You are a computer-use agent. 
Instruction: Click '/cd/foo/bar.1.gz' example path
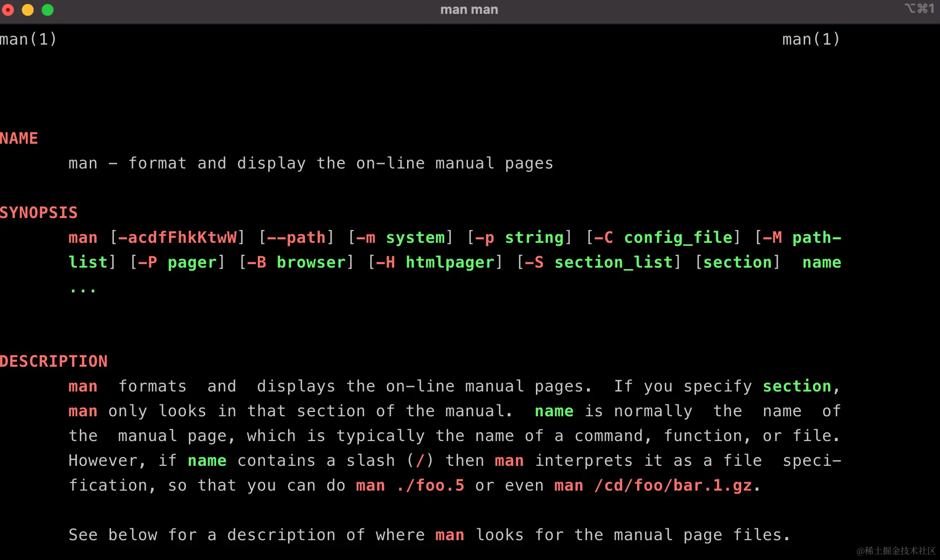tap(673, 486)
